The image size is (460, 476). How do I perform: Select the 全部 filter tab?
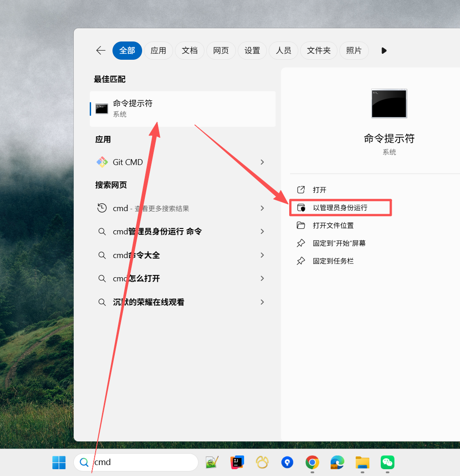pos(127,51)
